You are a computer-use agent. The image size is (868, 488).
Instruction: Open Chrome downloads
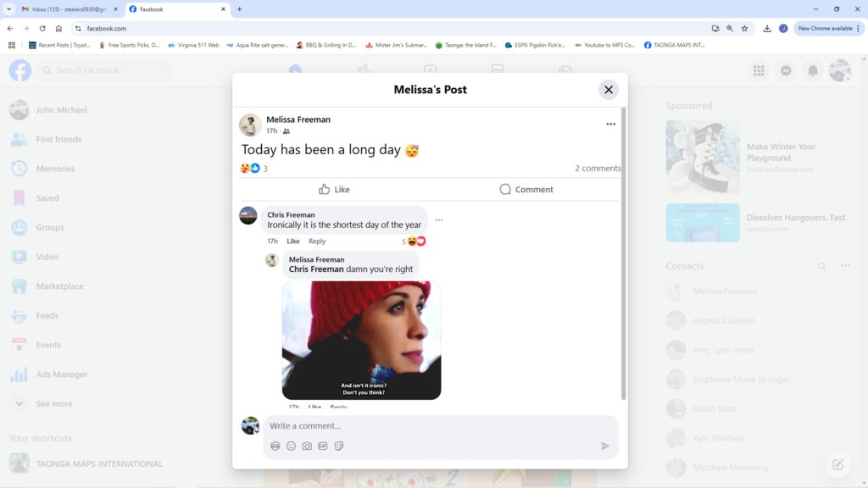click(x=766, y=28)
